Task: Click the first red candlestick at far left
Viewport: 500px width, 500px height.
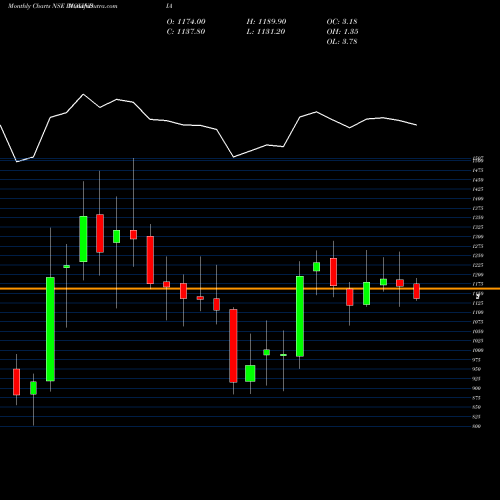Action: click(x=16, y=382)
